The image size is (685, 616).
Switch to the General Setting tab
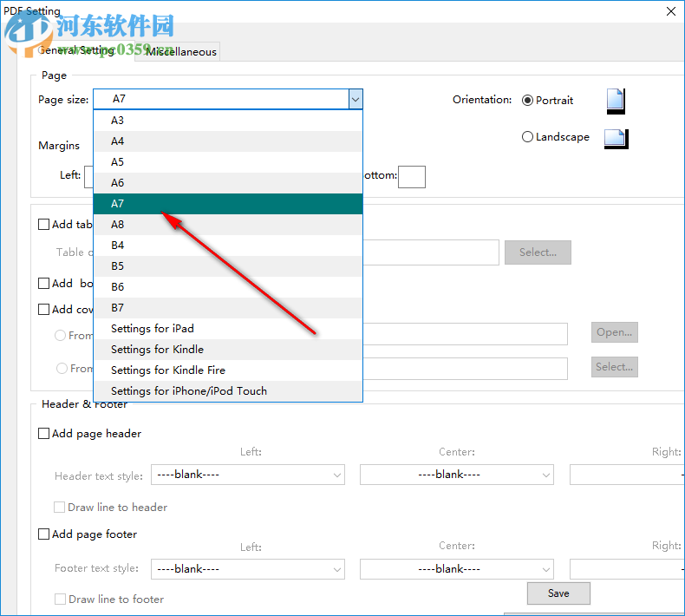pyautogui.click(x=76, y=50)
